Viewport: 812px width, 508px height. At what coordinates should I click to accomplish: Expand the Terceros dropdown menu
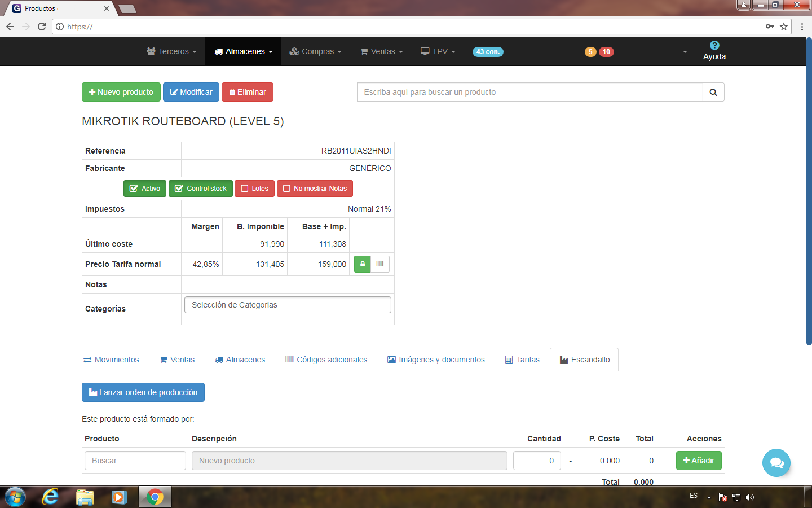(172, 51)
